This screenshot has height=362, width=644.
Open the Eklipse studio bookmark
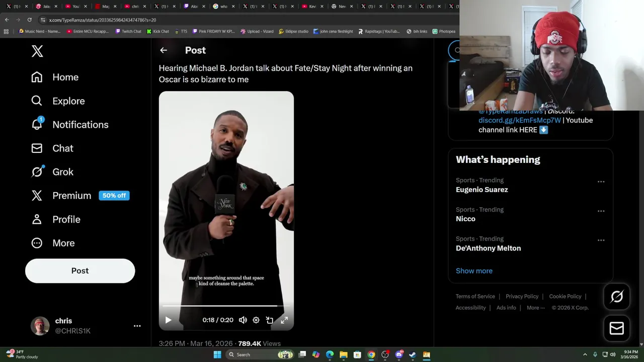coord(293,31)
